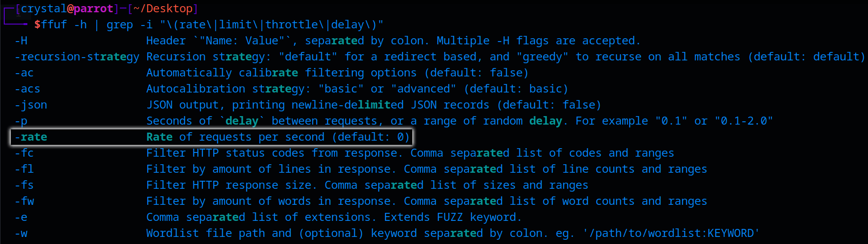Image resolution: width=868 pixels, height=244 pixels.
Task: Click "Rate of requests per second" description
Action: point(235,137)
